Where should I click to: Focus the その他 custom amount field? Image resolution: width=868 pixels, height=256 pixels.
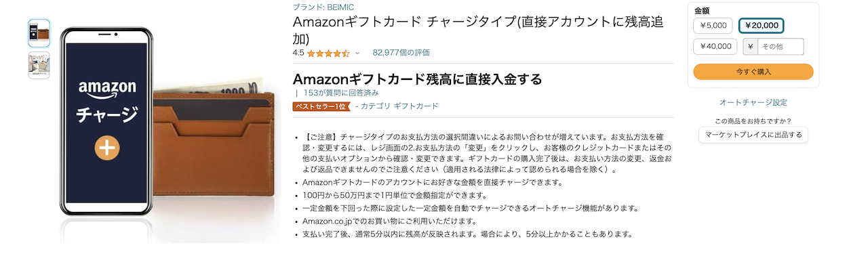click(x=781, y=47)
